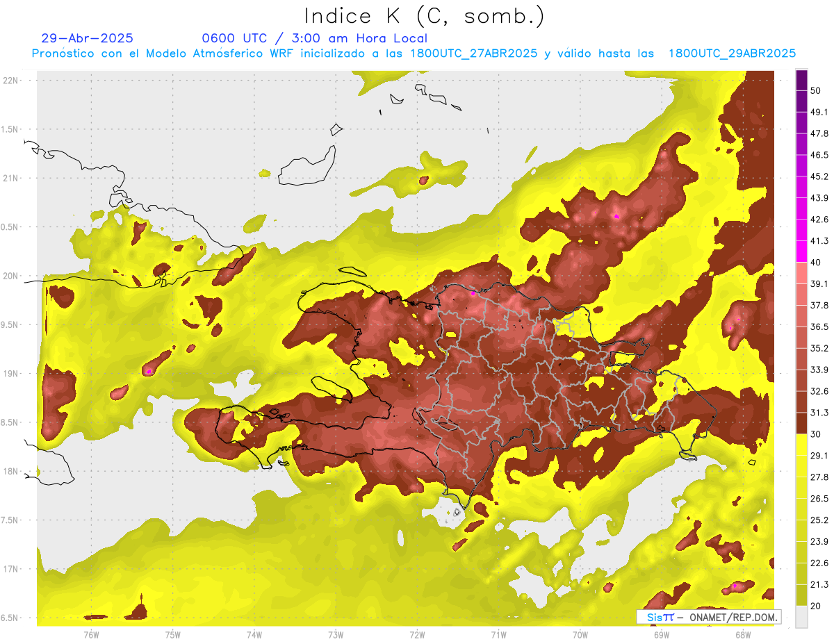This screenshot has width=834, height=644.
Task: Click the color bar label '36.5'
Action: coord(819,327)
